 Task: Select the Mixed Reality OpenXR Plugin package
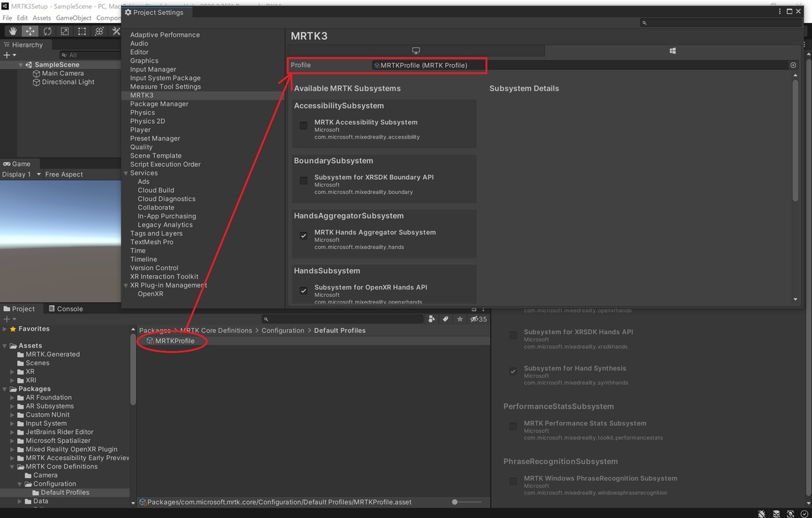click(x=72, y=449)
